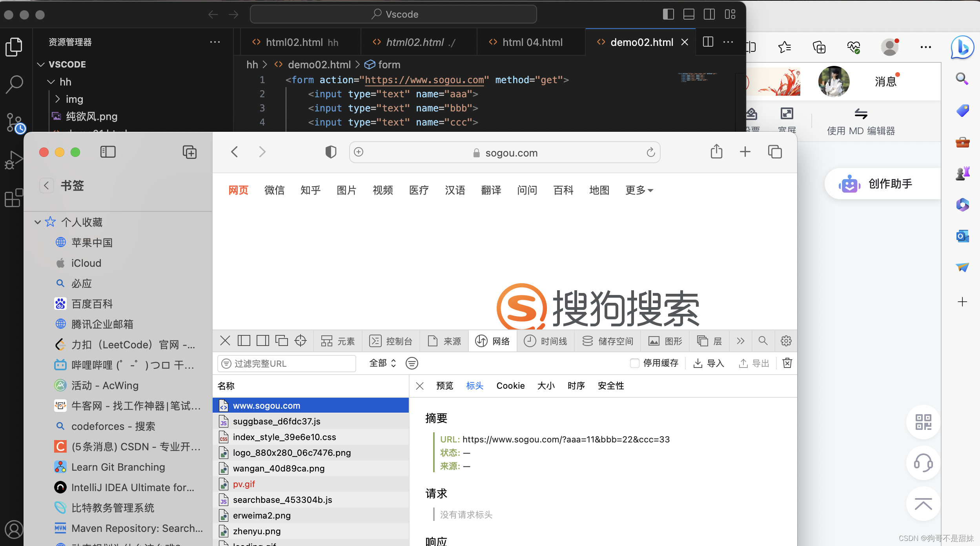Clear network items trash icon
This screenshot has height=546, width=980.
(787, 363)
